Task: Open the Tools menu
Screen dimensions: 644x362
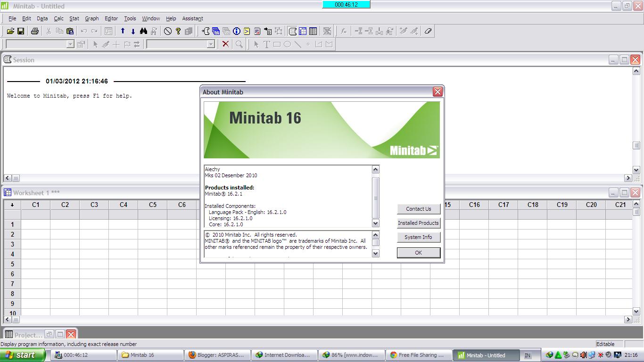Action: (130, 18)
